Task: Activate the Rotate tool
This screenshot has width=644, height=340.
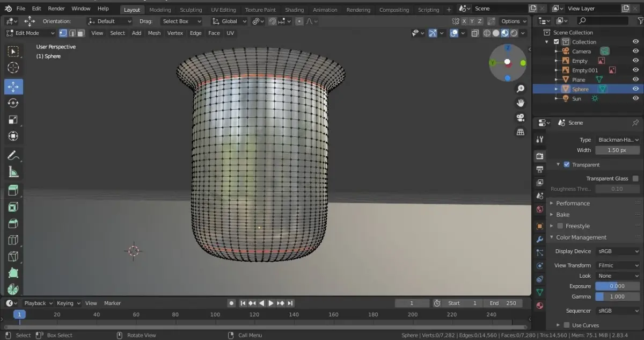Action: tap(13, 103)
